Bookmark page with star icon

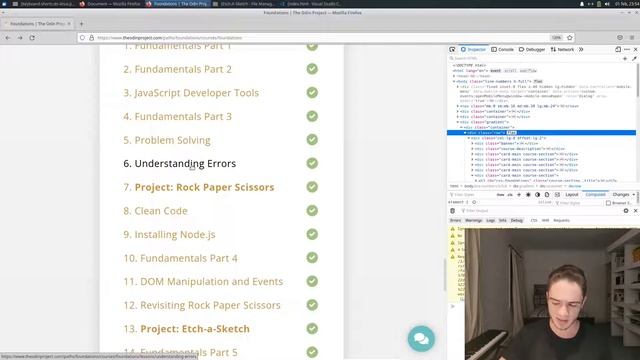pyautogui.click(x=570, y=38)
